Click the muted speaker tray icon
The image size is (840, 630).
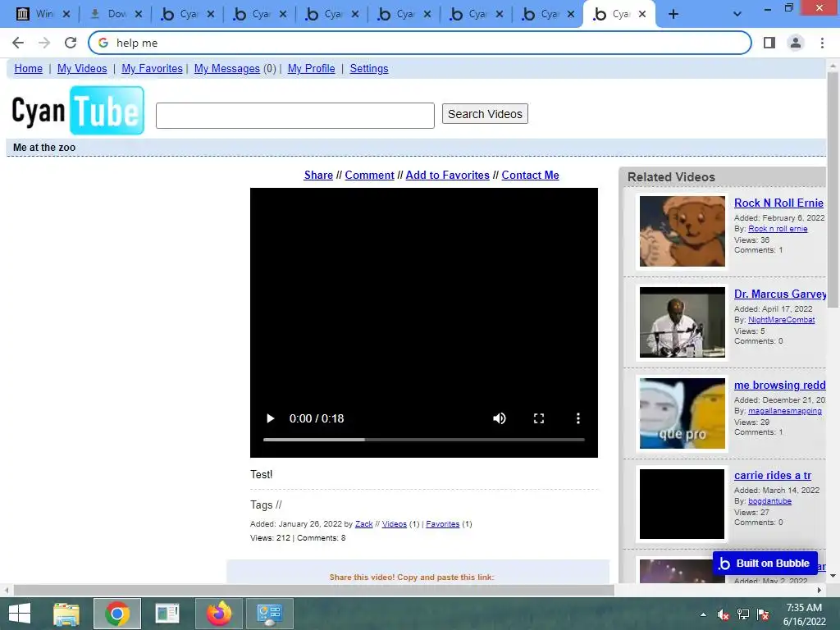(x=724, y=614)
